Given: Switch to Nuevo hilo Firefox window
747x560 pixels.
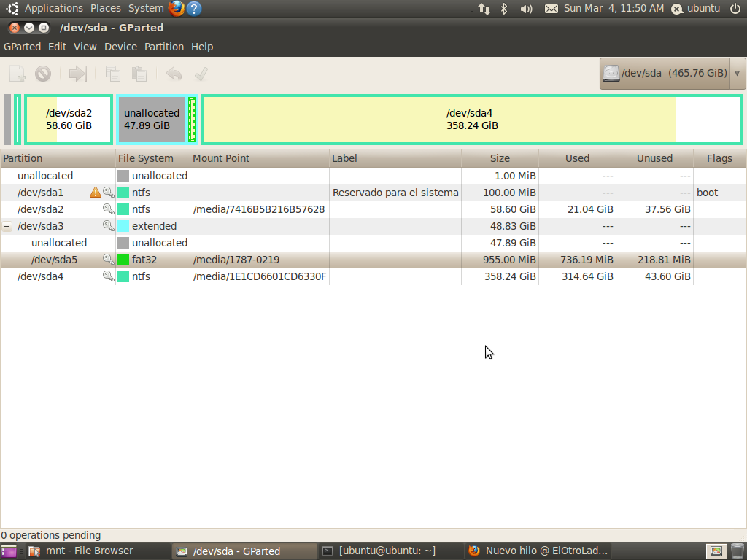Looking at the screenshot, I should coord(538,551).
